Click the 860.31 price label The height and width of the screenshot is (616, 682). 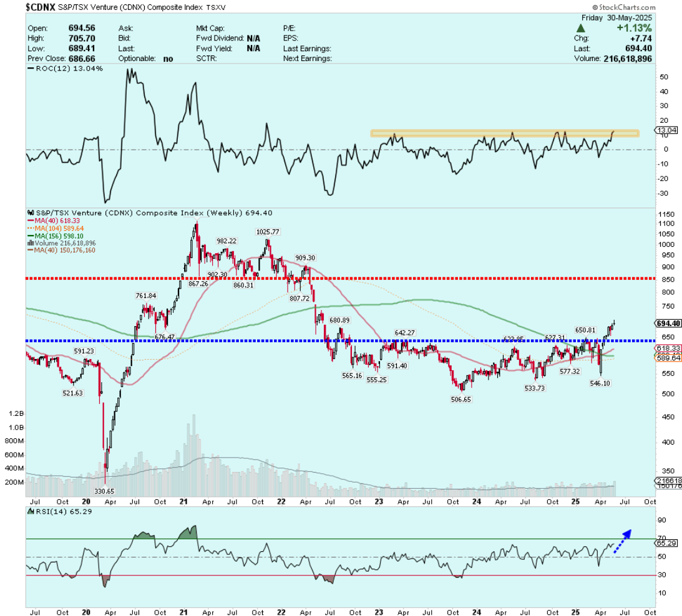(x=243, y=285)
